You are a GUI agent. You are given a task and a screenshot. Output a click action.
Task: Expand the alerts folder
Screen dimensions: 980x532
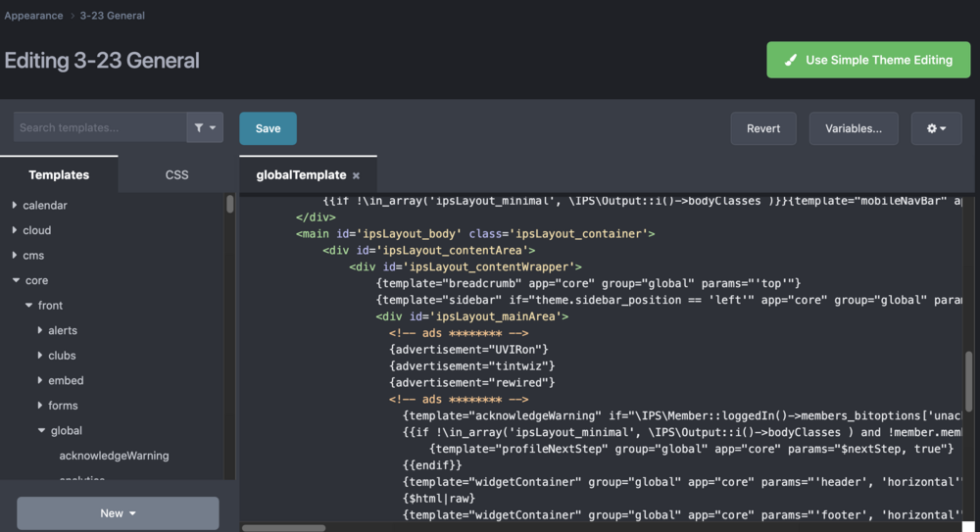click(x=40, y=330)
